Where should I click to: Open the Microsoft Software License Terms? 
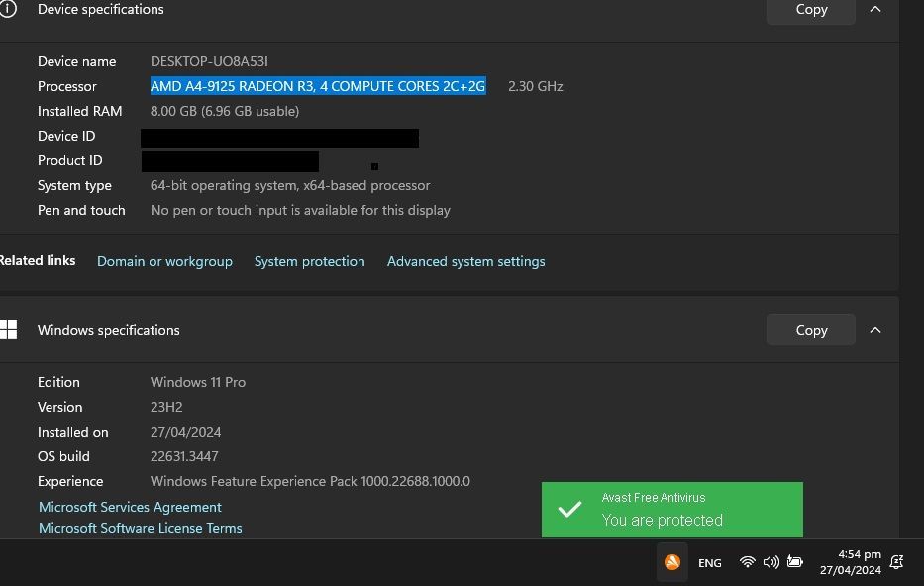pyautogui.click(x=140, y=528)
